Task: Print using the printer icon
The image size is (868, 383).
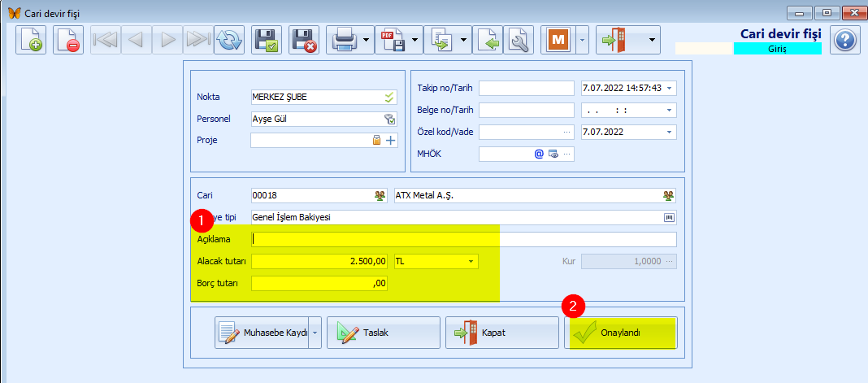Action: 344,40
